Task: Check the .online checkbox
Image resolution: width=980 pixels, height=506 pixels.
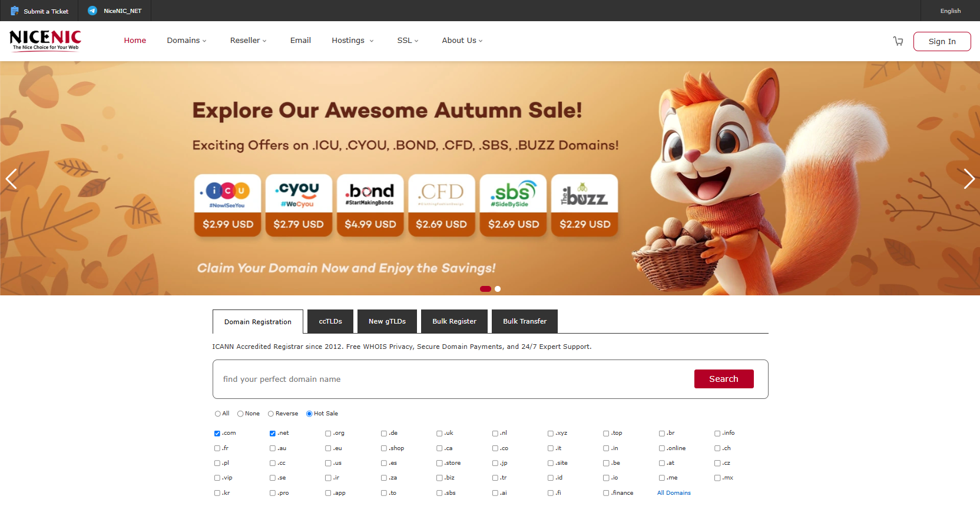Action: pyautogui.click(x=662, y=448)
